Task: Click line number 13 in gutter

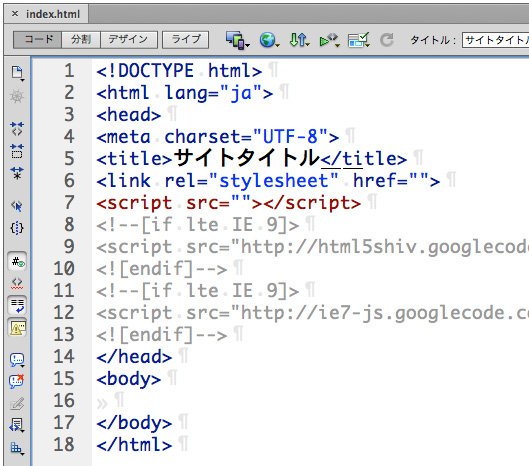Action: [64, 334]
